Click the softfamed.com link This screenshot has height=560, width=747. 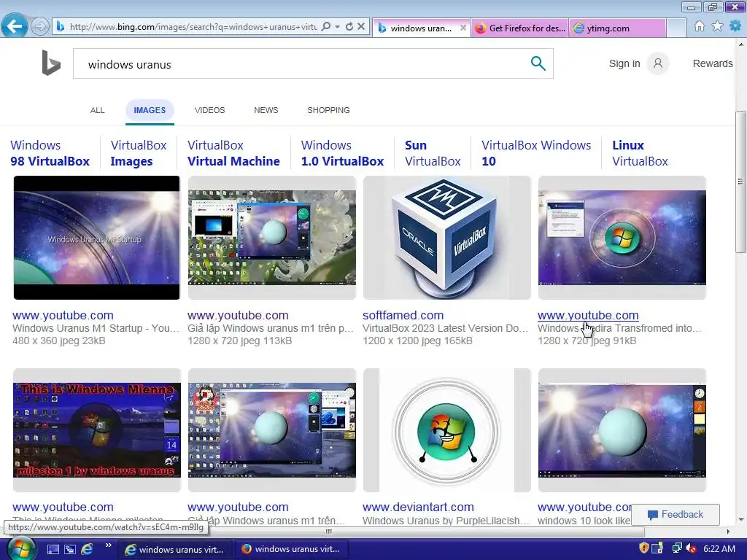click(x=403, y=315)
